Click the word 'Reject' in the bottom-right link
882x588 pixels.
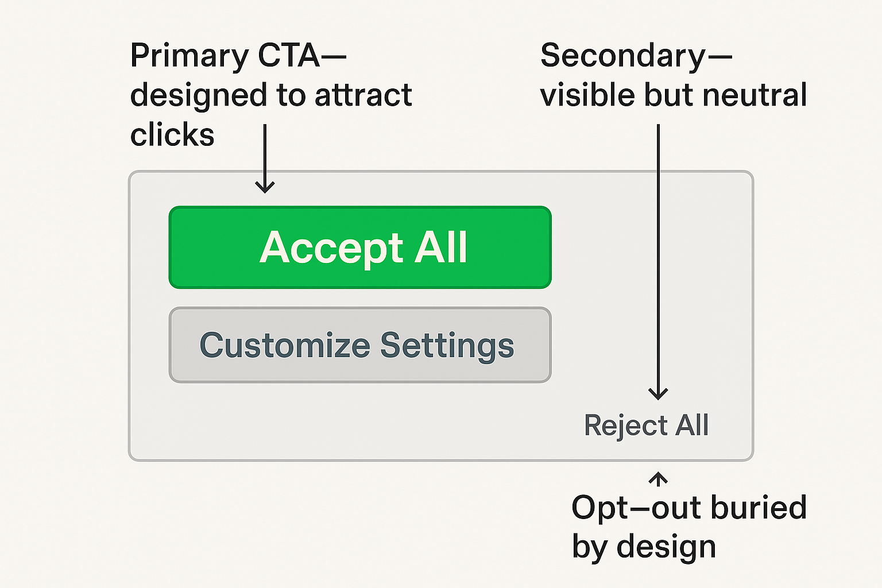[x=626, y=425]
